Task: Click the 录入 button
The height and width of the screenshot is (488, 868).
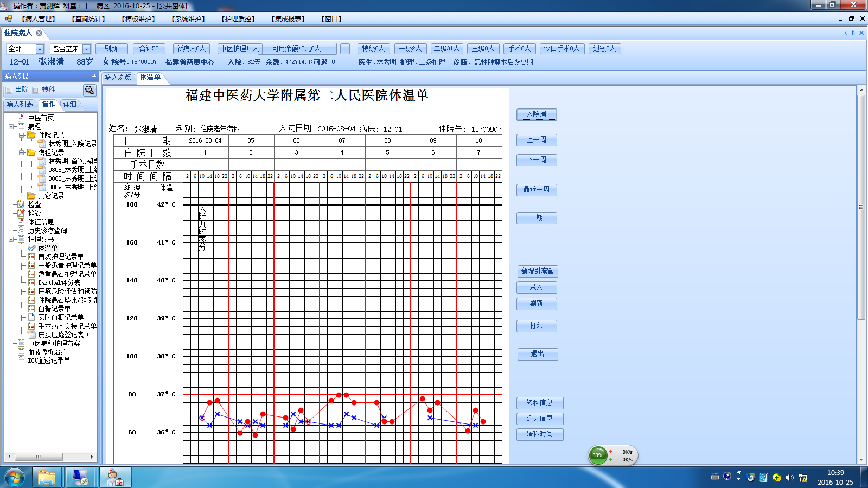Action: tap(537, 287)
